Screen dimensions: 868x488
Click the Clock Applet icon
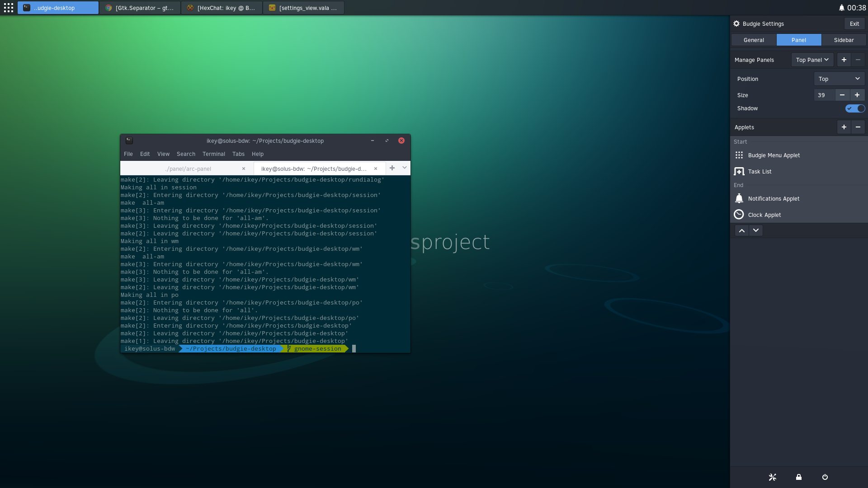pos(739,215)
